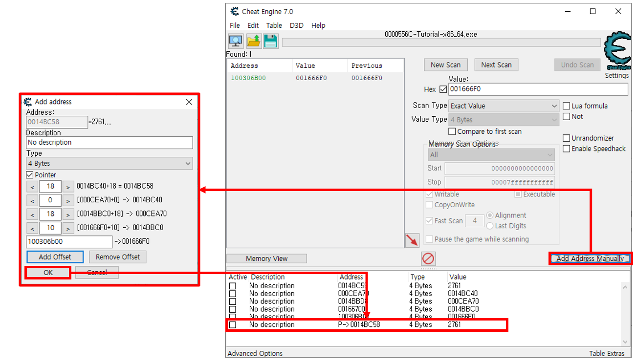Click the red arrow add-to-list icon
The image size is (636, 364).
click(x=413, y=240)
